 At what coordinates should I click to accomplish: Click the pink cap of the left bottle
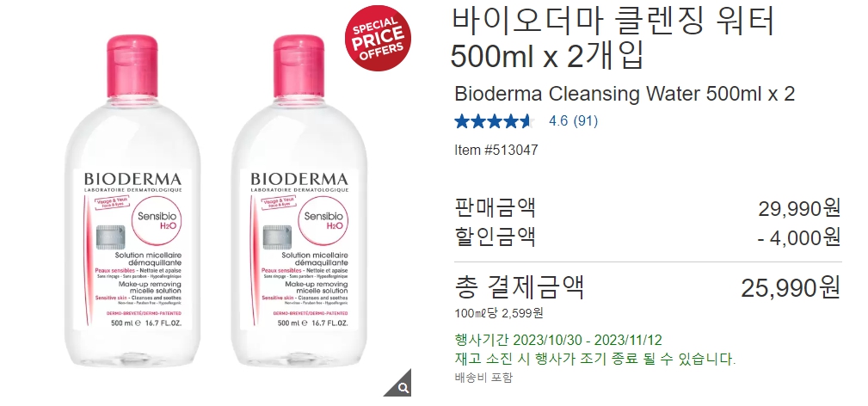tap(132, 66)
